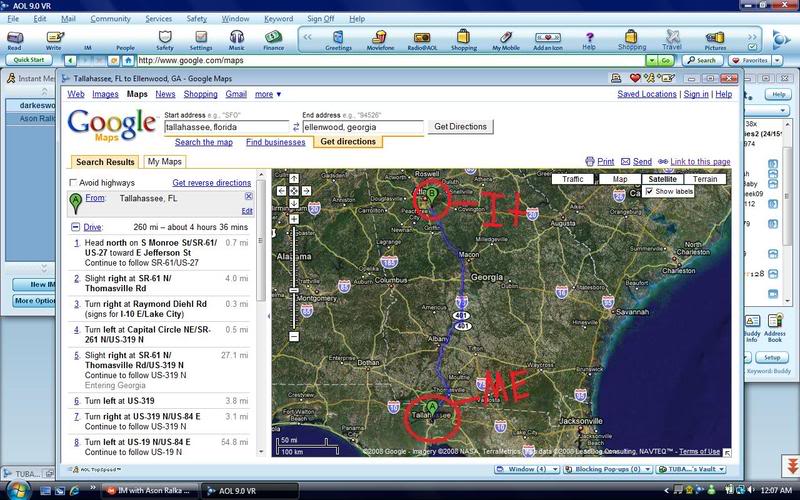800x500 pixels.
Task: Expand the more dropdown in Google bar
Action: 268,94
